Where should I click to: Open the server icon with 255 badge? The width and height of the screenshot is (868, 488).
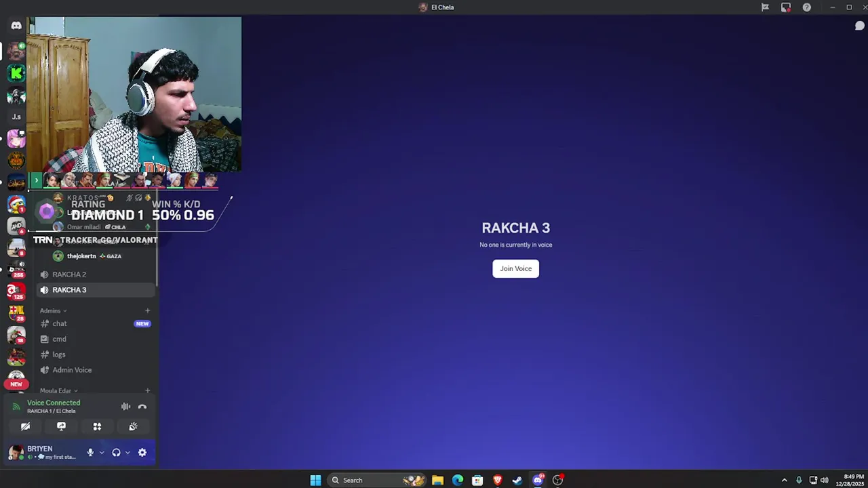(16, 269)
